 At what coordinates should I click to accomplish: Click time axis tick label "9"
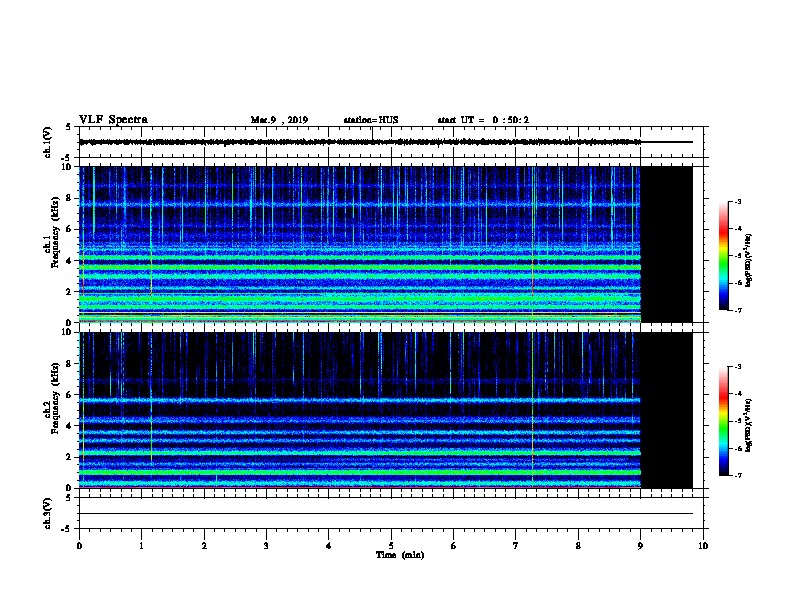(640, 546)
